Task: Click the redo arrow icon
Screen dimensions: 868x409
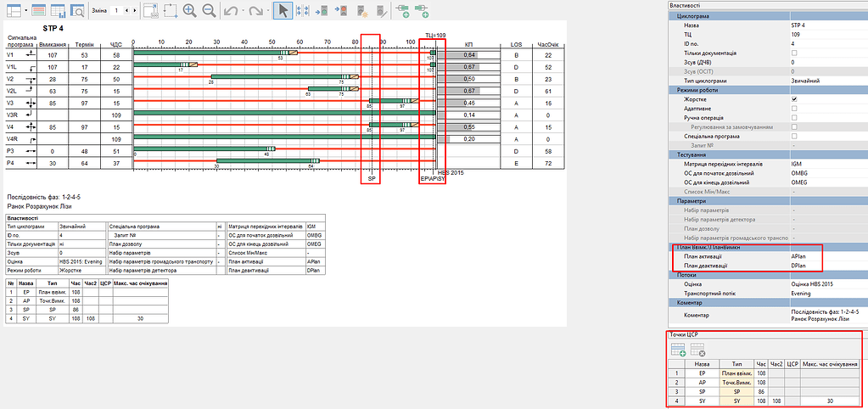Action: (255, 11)
